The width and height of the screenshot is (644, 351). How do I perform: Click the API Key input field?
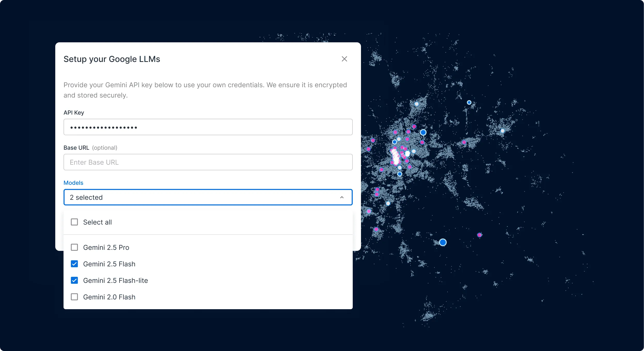click(x=208, y=127)
